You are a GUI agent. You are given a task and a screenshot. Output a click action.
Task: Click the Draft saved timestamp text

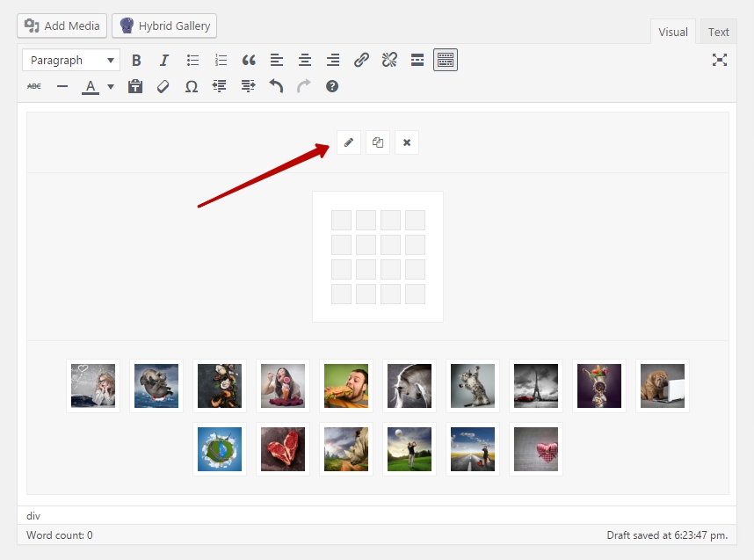pyautogui.click(x=667, y=535)
